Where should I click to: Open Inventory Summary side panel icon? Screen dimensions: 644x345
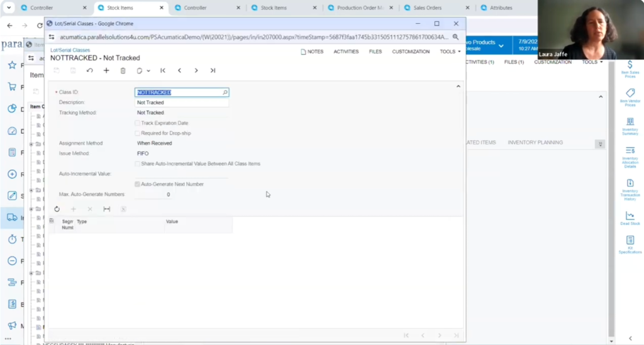630,126
